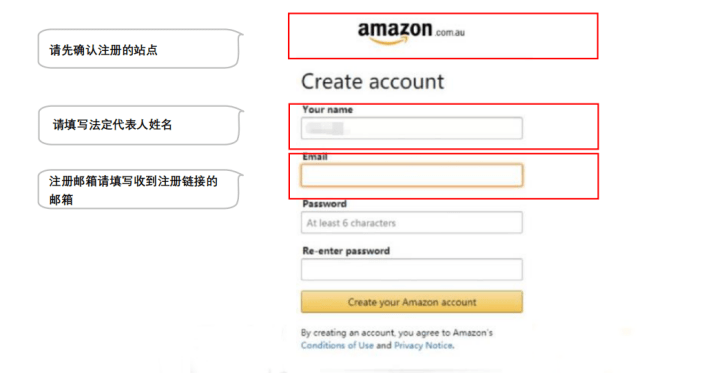The width and height of the screenshot is (706, 373).
Task: Click the orange smile arrow under the amazon logo
Action: 389,41
